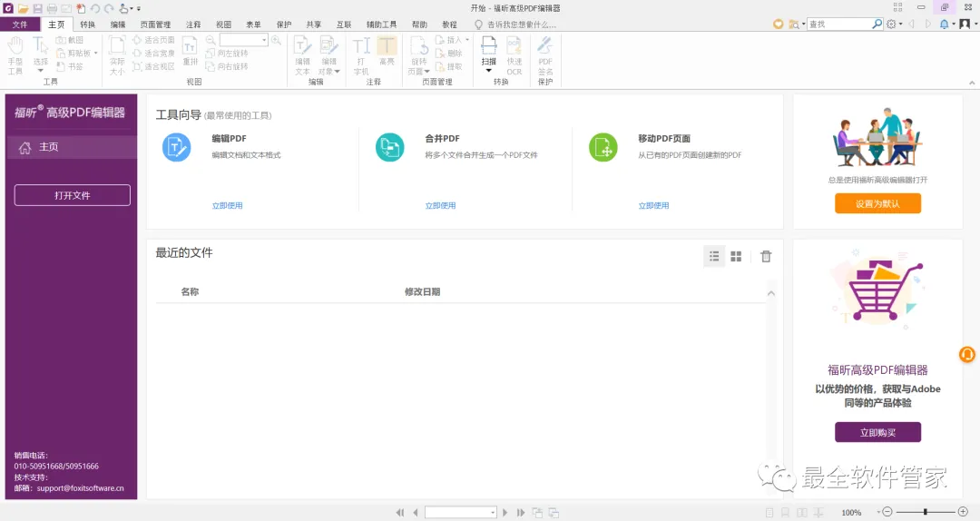Rotate view right (向右旋转)
This screenshot has width=980, height=521.
pos(227,66)
